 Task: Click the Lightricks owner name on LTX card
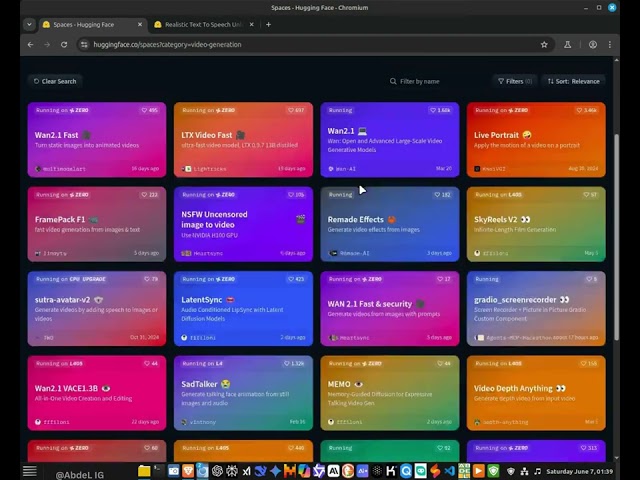click(210, 169)
